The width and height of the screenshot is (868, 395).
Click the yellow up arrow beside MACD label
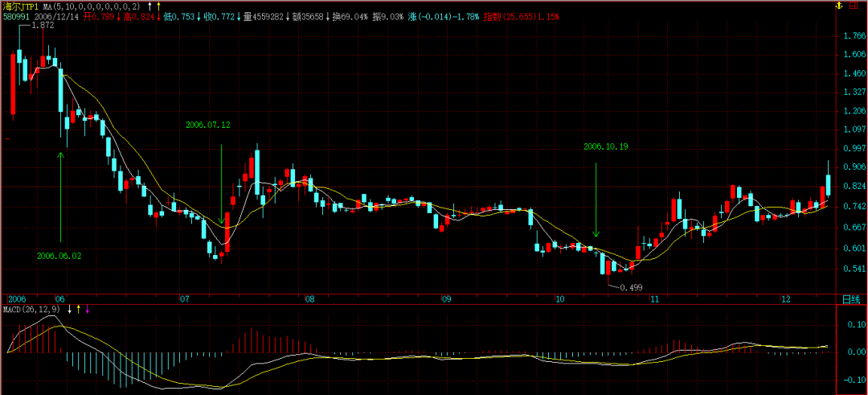78,309
